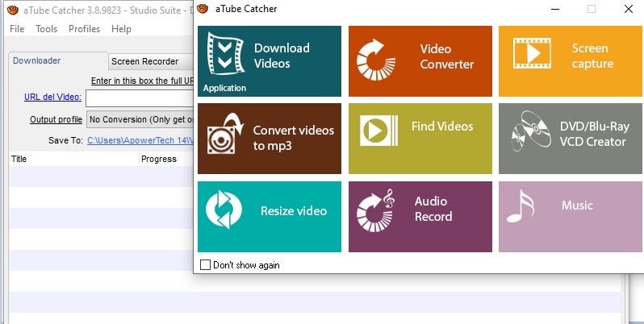Click the aTube Catcher dialog title bar logo
This screenshot has height=324, width=644.
[x=203, y=9]
